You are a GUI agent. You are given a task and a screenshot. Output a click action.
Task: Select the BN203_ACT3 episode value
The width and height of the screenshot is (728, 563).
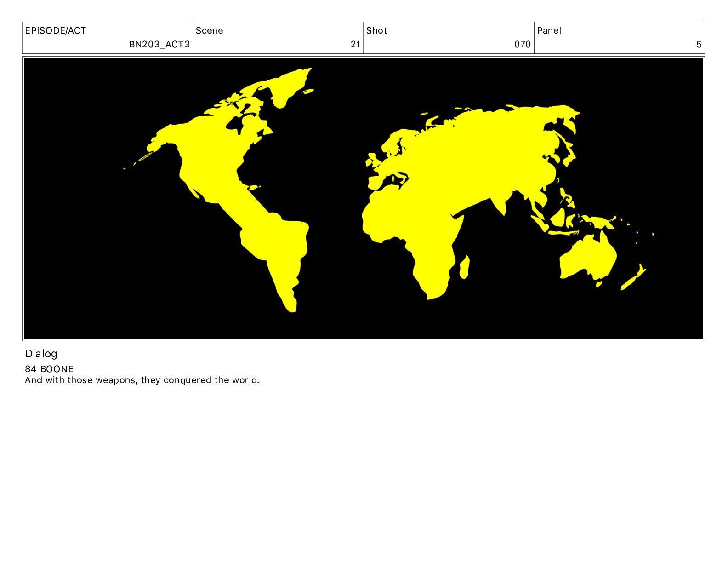pyautogui.click(x=159, y=44)
